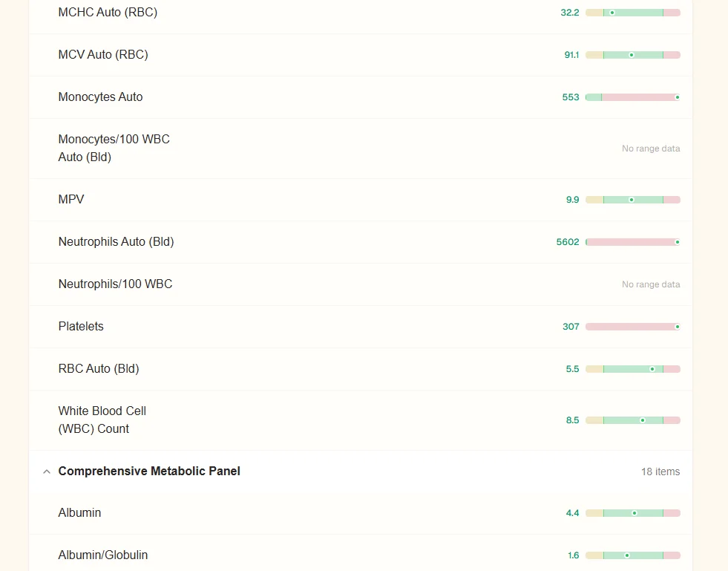Click the MCHC range indicator bar
The height and width of the screenshot is (571, 728).
coord(633,13)
